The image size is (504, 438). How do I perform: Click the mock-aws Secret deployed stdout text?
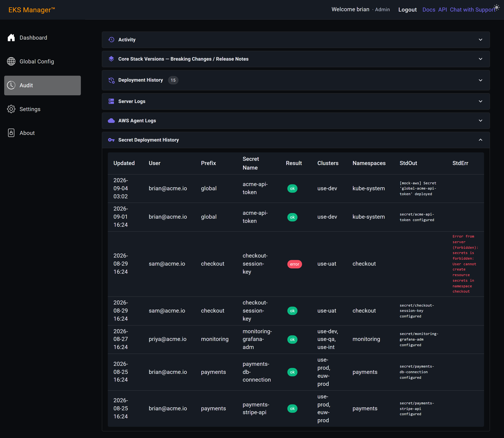click(x=418, y=189)
